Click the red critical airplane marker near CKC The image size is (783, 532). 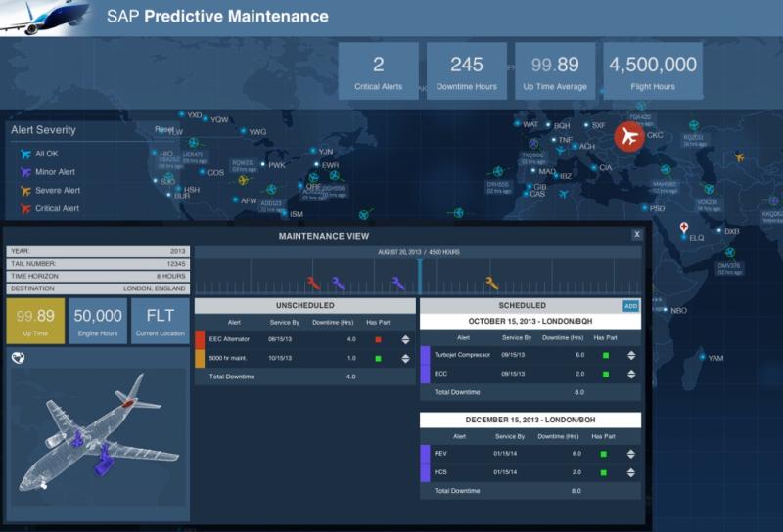(x=629, y=136)
